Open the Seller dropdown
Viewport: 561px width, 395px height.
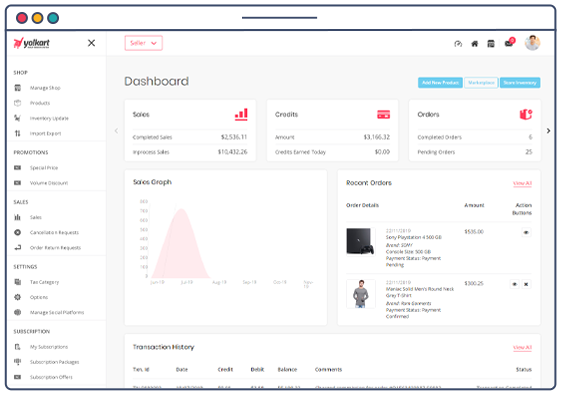coord(143,43)
